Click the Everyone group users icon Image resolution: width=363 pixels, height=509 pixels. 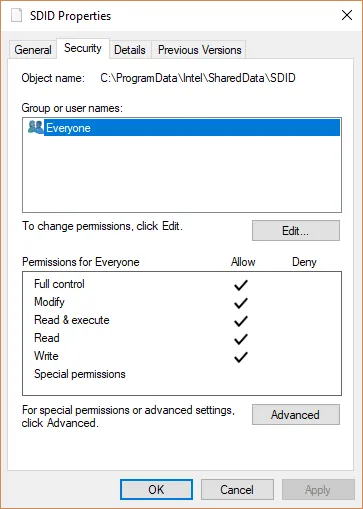coord(36,127)
